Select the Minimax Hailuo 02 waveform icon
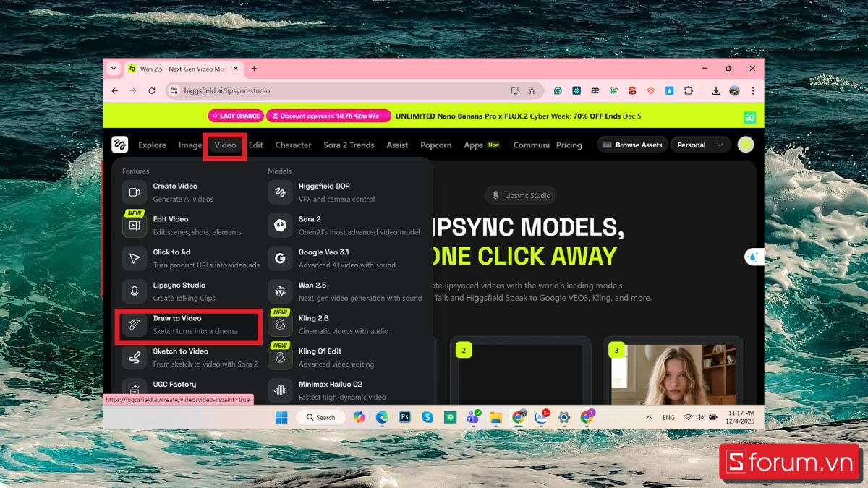 point(280,390)
